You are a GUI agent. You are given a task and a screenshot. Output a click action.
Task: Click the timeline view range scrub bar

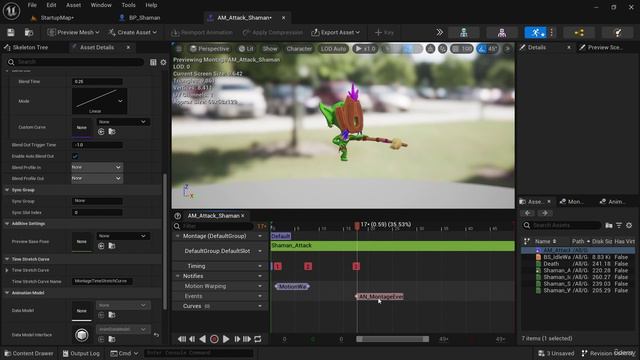click(392, 339)
